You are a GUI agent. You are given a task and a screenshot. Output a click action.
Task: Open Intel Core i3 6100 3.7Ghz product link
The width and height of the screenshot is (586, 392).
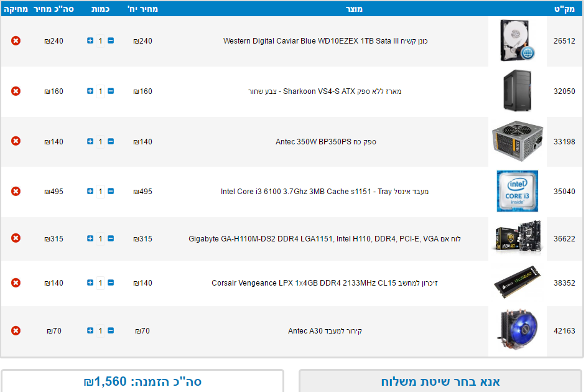point(325,191)
